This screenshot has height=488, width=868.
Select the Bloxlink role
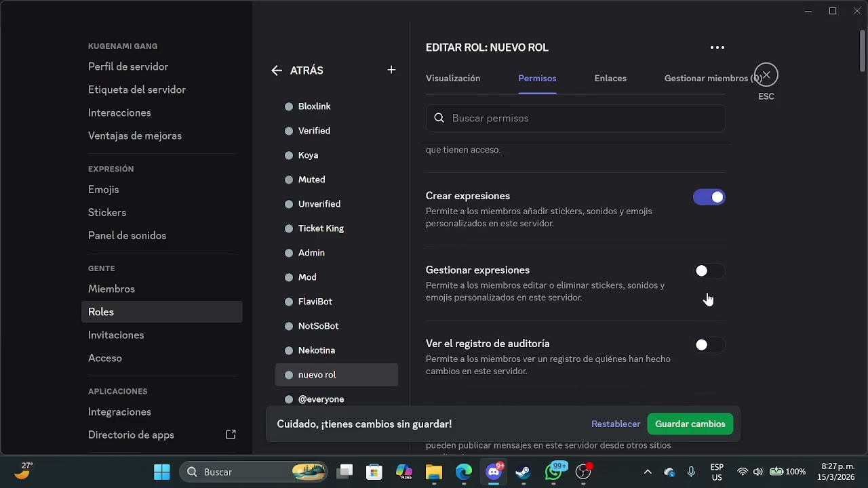(x=336, y=106)
